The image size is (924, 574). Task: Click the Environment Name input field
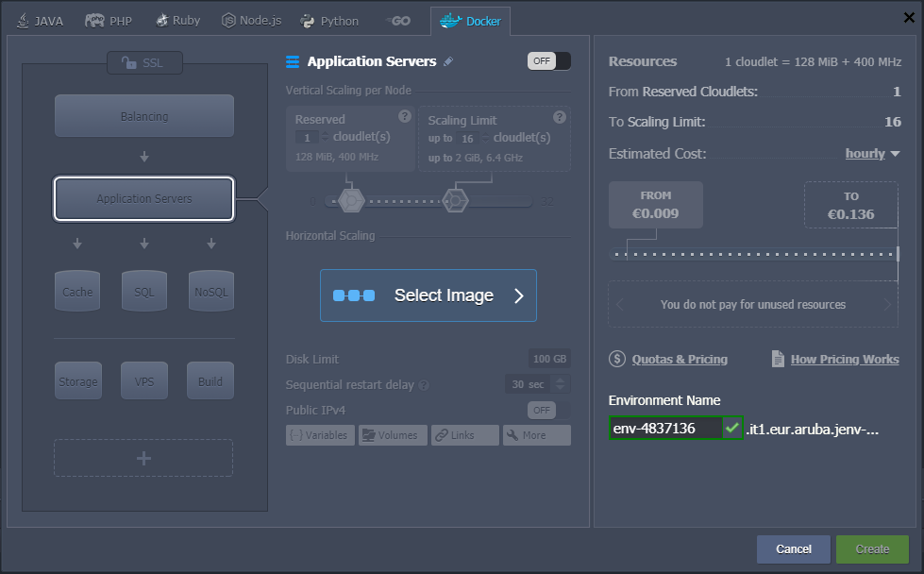[665, 429]
